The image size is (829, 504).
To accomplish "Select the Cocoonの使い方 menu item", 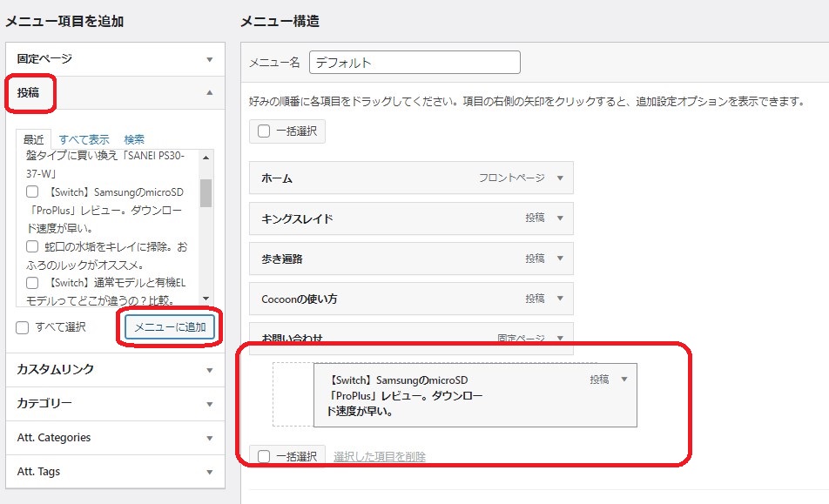I will (x=411, y=299).
